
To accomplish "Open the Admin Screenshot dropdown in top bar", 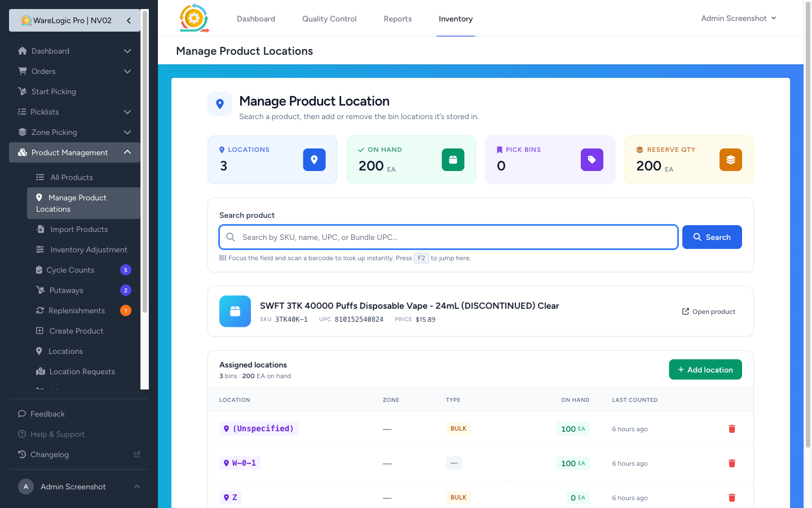I will click(x=739, y=18).
